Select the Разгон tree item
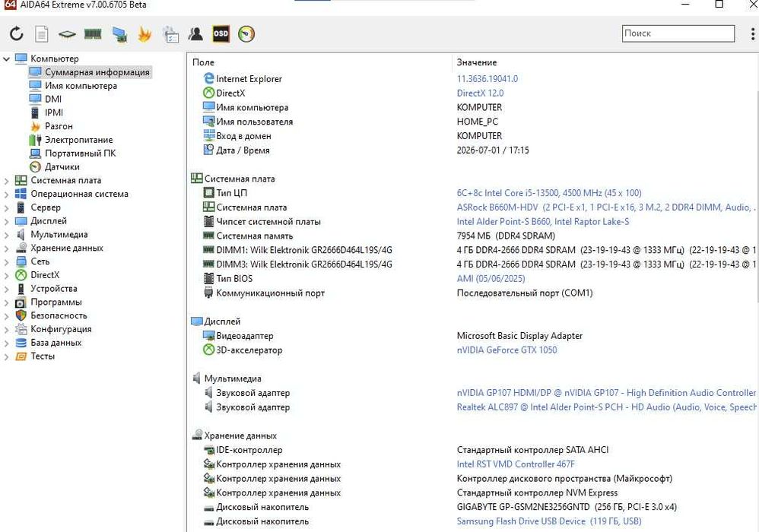 tap(59, 126)
